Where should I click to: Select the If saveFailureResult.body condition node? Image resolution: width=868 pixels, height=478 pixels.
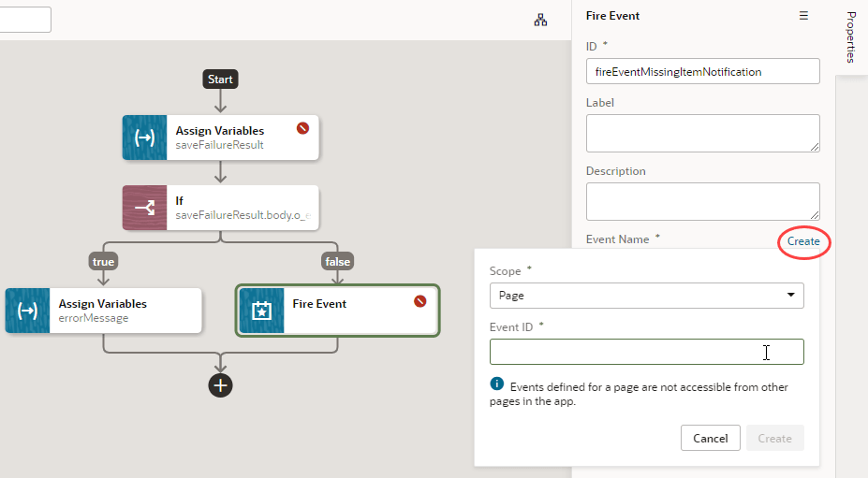[220, 208]
